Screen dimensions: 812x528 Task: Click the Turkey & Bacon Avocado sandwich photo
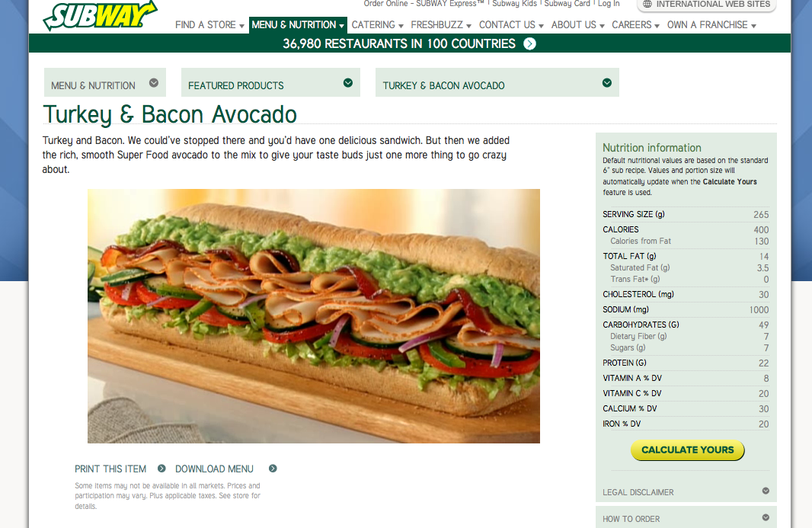click(314, 316)
